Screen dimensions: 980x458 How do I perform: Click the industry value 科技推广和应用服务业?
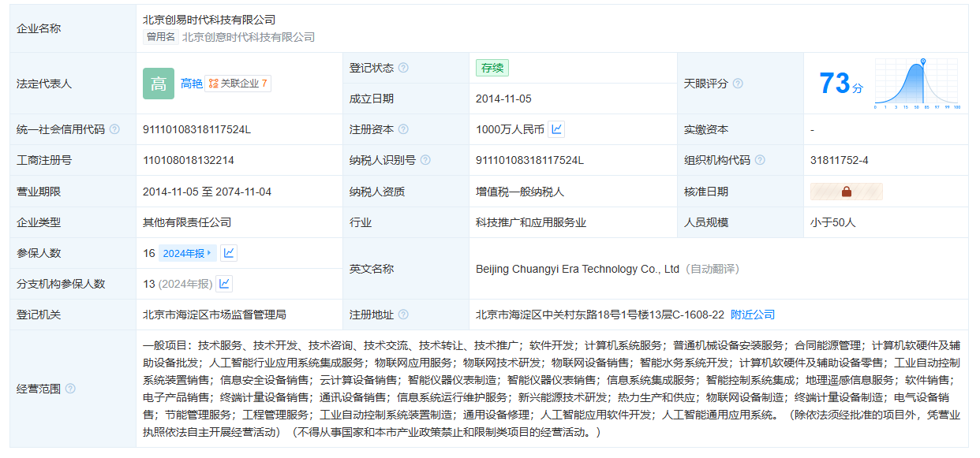pyautogui.click(x=531, y=222)
